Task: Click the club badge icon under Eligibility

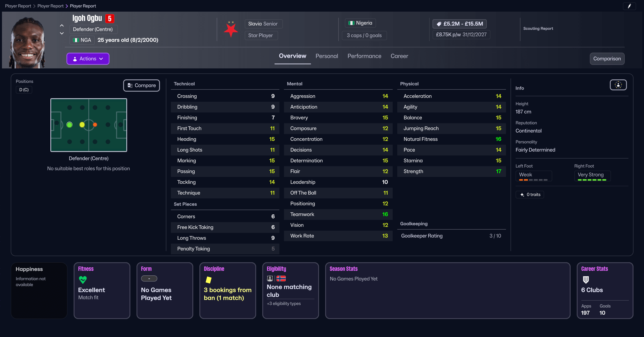Action: 270,278
